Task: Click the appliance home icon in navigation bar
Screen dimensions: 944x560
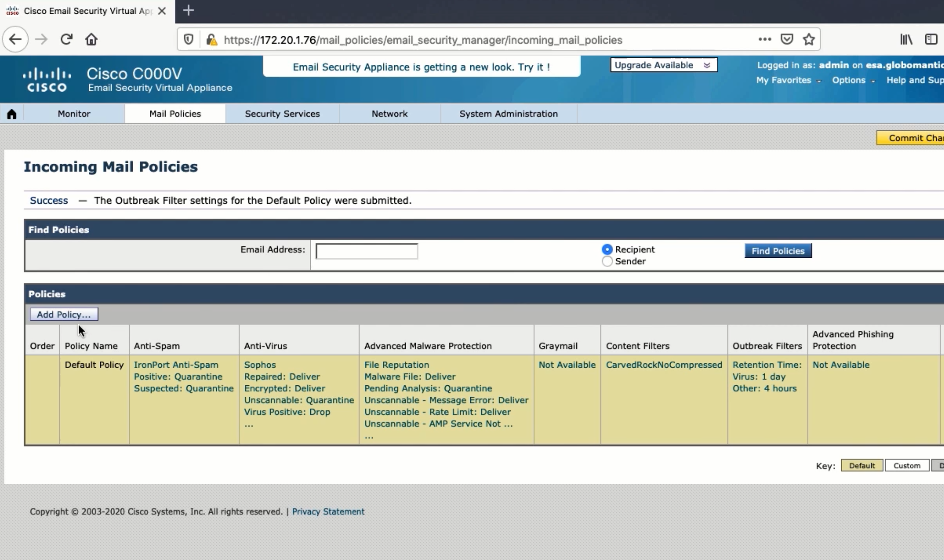Action: 12,114
